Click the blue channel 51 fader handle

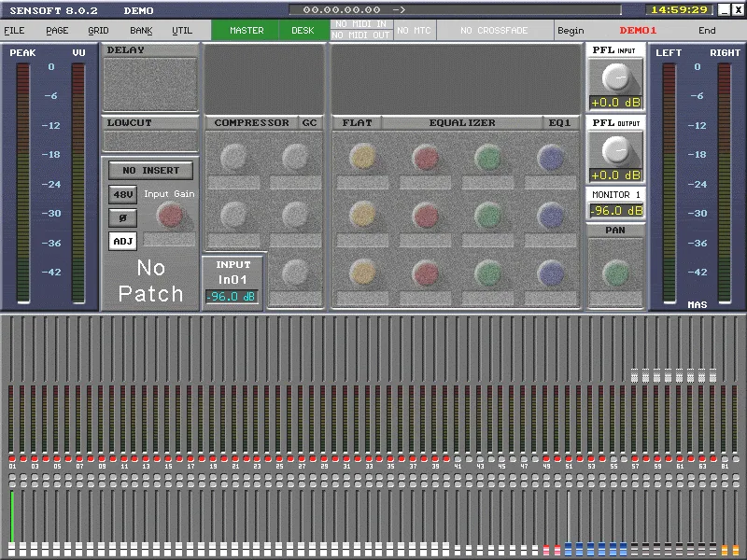(569, 549)
